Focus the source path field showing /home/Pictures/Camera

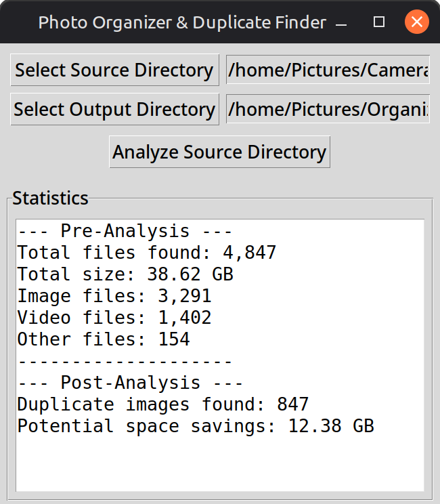click(328, 70)
